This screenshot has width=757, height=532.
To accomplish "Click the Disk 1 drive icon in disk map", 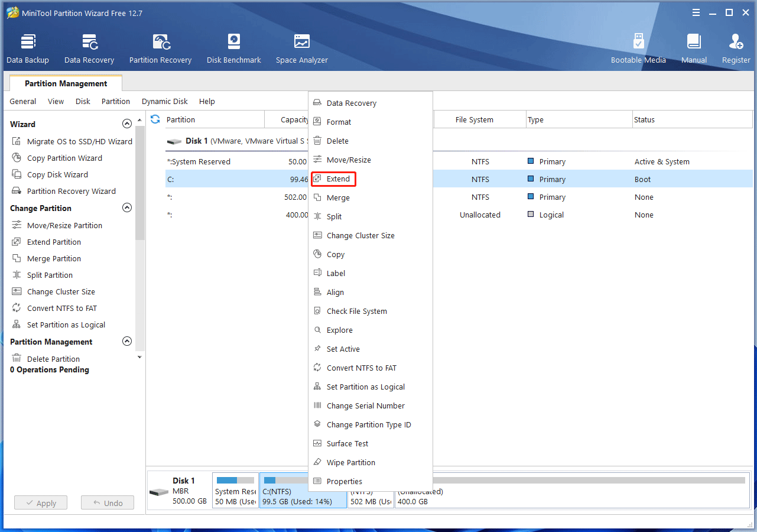I will click(159, 492).
